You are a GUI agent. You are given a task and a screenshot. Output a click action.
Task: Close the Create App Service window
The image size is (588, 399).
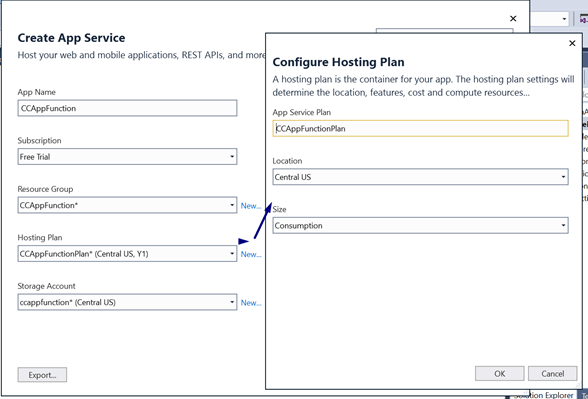point(513,18)
